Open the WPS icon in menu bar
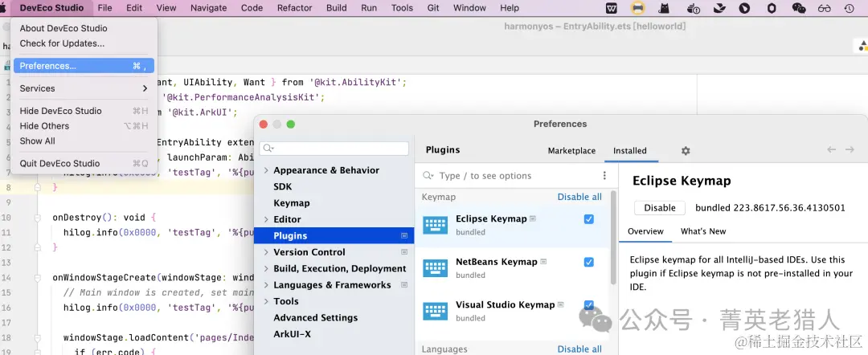The height and width of the screenshot is (355, 868). [612, 8]
